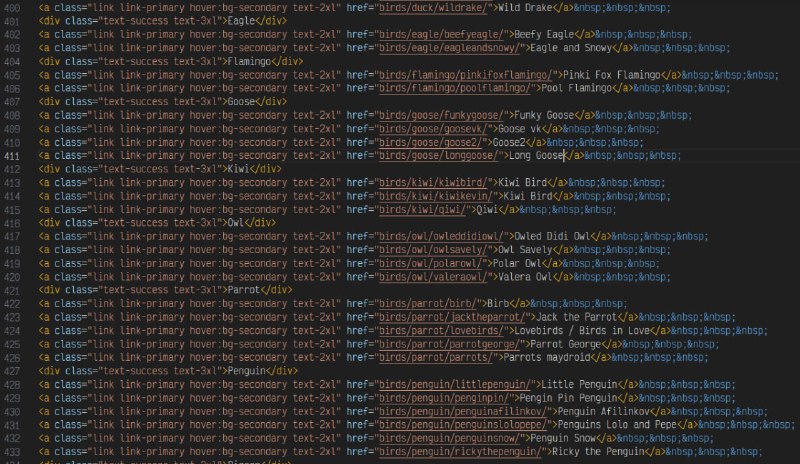The image size is (800, 464).
Task: Click the 'Wild Drake' anchor text
Action: coord(525,8)
